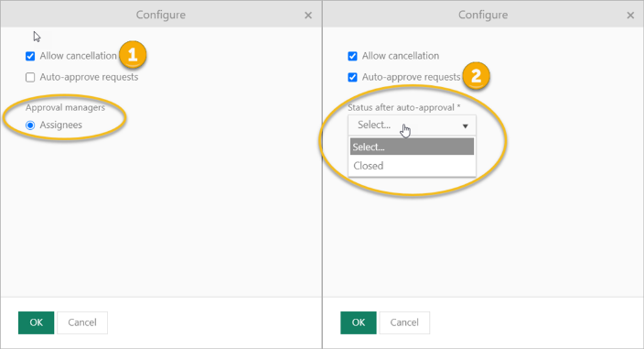This screenshot has width=644, height=349.
Task: Click the left Configure dialog title
Action: 161,15
